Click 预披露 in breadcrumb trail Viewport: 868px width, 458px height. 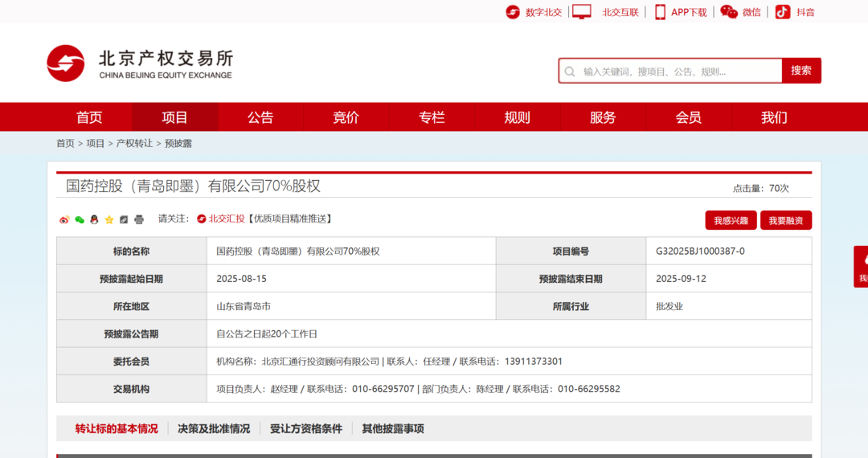click(178, 143)
